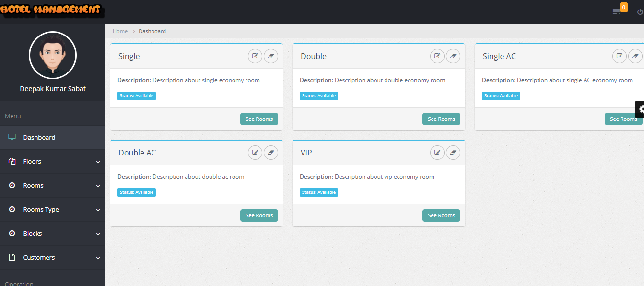Open the settings gear panel tab
Screen dimensions: 644x286
640,109
